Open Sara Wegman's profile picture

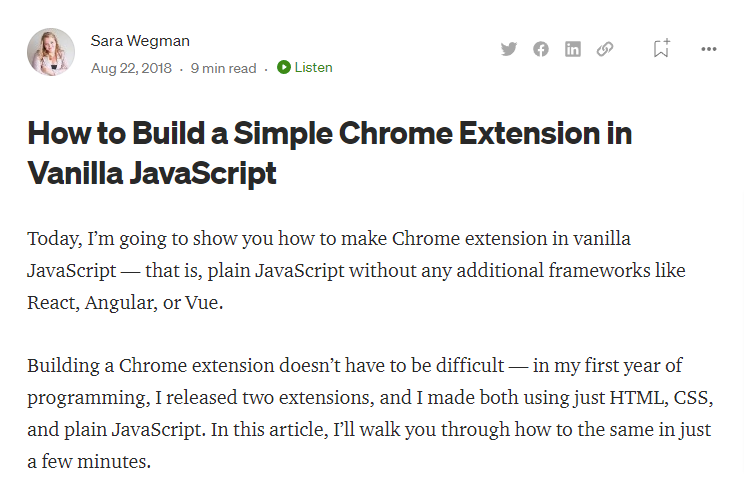[51, 52]
